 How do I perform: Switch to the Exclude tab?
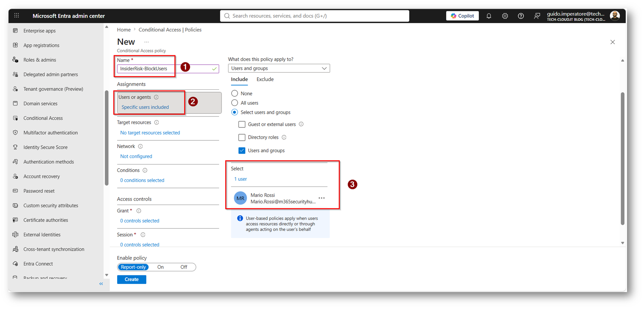pyautogui.click(x=265, y=79)
